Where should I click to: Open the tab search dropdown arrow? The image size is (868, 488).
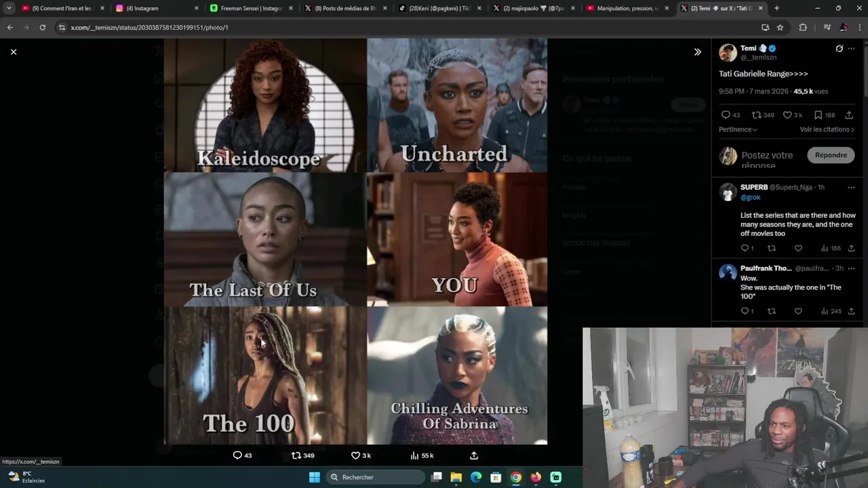click(x=8, y=8)
